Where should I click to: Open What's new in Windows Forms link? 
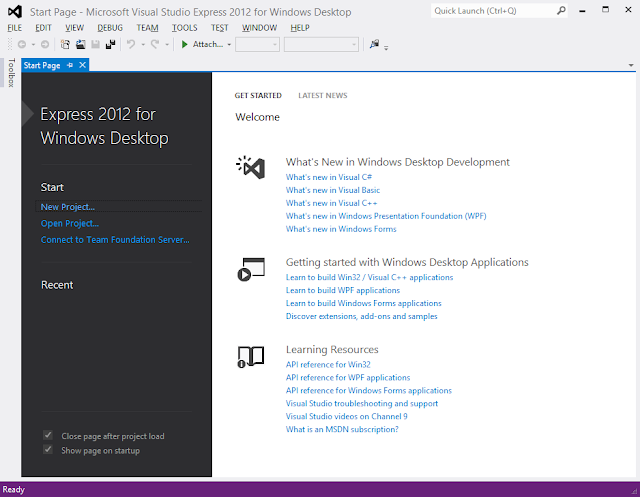point(341,229)
